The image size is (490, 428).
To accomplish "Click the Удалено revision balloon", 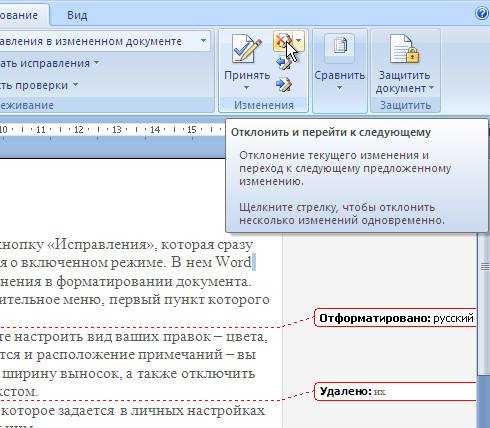I will coord(396,391).
